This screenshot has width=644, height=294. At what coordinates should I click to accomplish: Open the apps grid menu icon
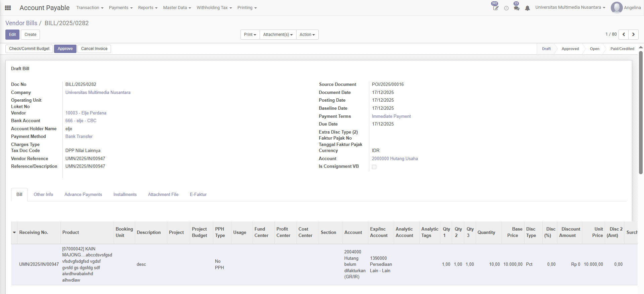pyautogui.click(x=8, y=8)
